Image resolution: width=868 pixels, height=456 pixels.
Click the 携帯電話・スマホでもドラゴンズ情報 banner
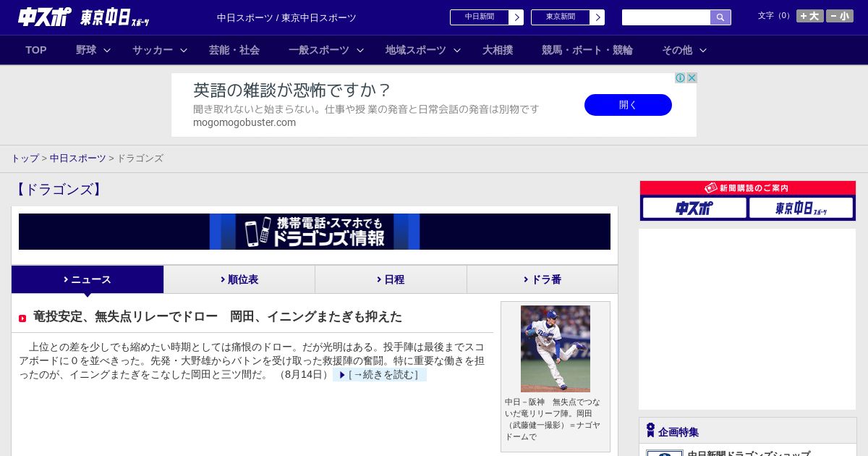point(315,232)
